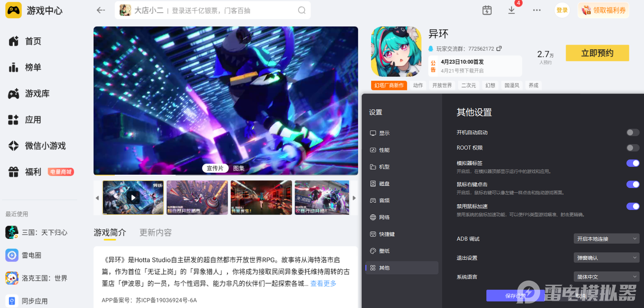Click 开放世界 tag
This screenshot has width=644, height=308.
(x=442, y=86)
